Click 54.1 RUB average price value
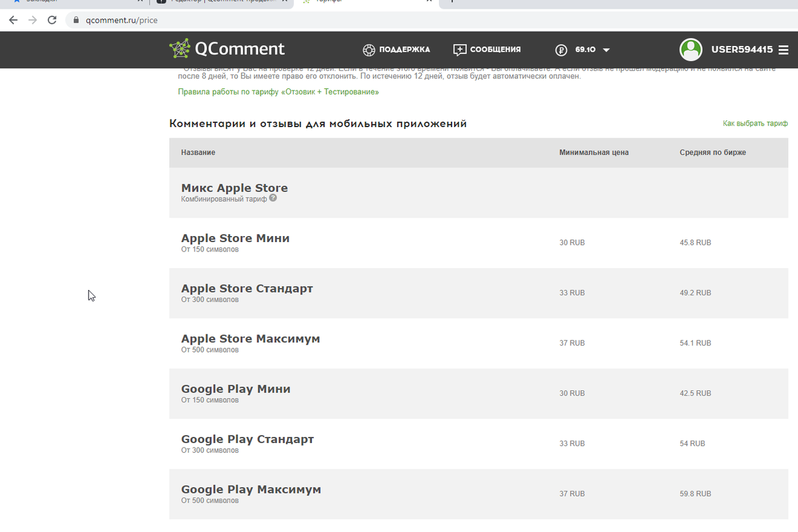 click(x=696, y=343)
